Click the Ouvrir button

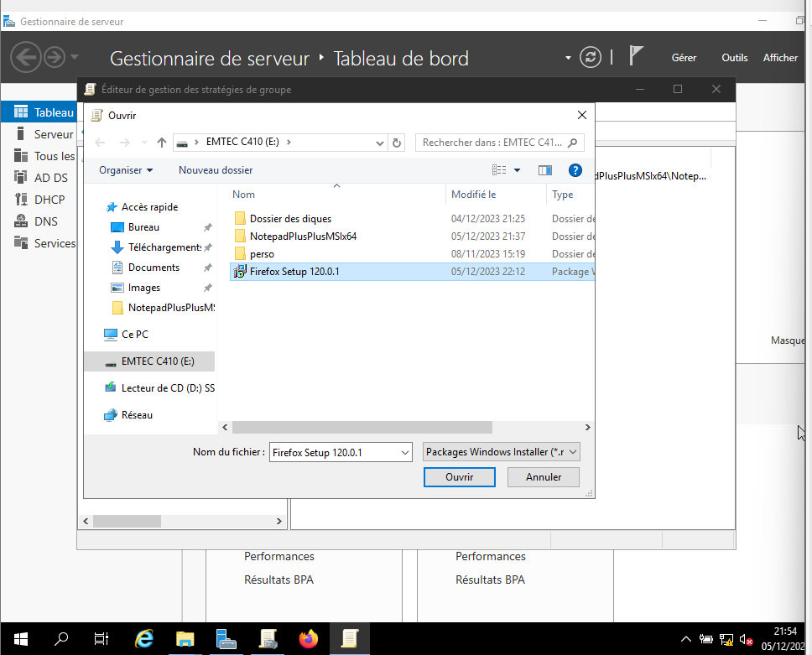pyautogui.click(x=459, y=477)
